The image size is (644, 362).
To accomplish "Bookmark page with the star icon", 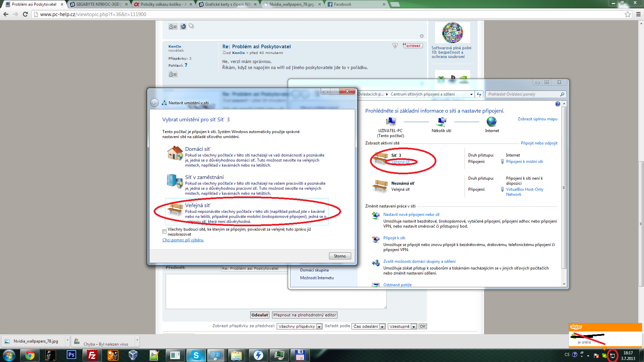I will tap(628, 14).
